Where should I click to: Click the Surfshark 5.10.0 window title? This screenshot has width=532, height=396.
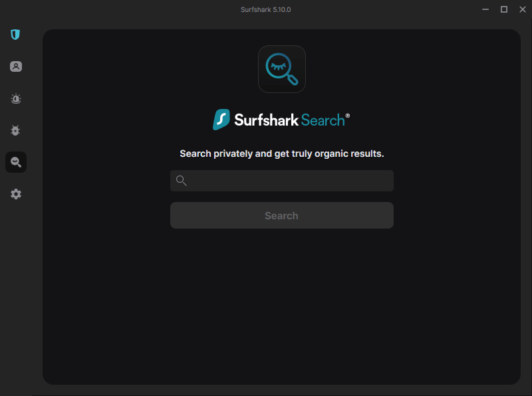(x=265, y=9)
